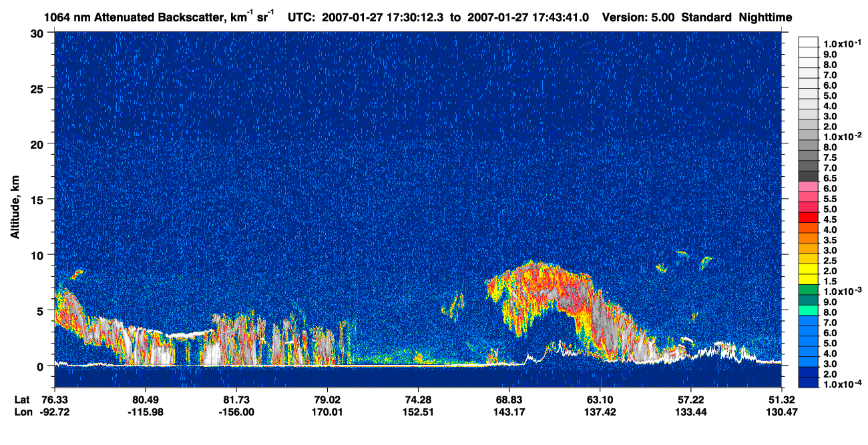The width and height of the screenshot is (868, 445).
Task: Click the latitude value '76.33'
Action: pyautogui.click(x=54, y=399)
